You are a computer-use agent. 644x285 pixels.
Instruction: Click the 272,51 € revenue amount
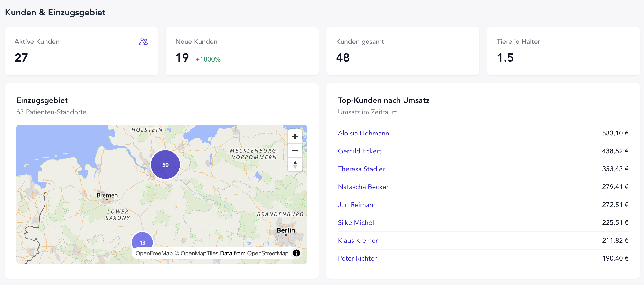click(x=615, y=205)
